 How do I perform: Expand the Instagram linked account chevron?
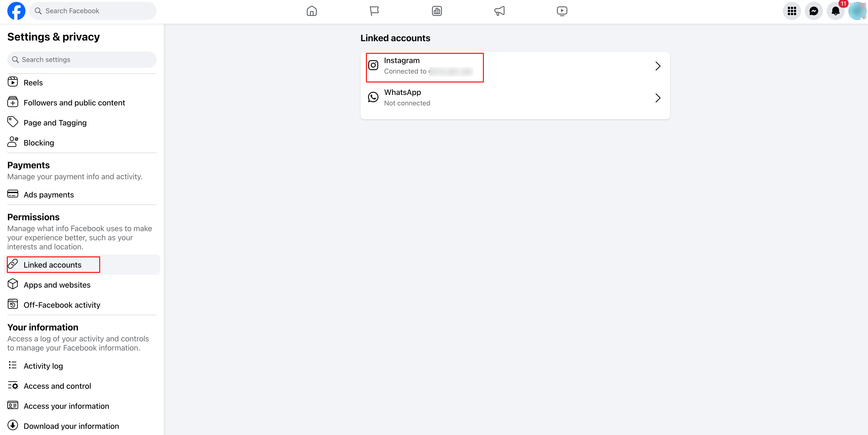tap(657, 66)
